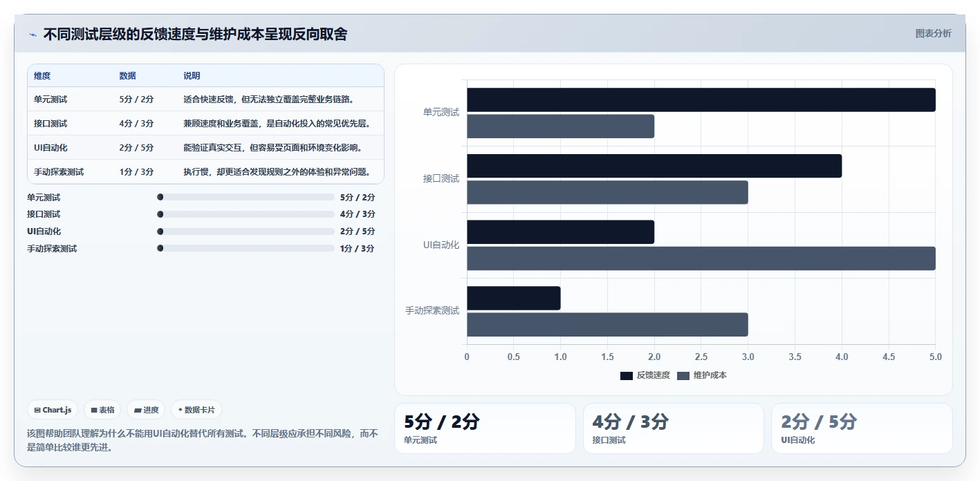
Task: Click the footer paragraph starting 该图帮助团队理解
Action: [x=203, y=440]
